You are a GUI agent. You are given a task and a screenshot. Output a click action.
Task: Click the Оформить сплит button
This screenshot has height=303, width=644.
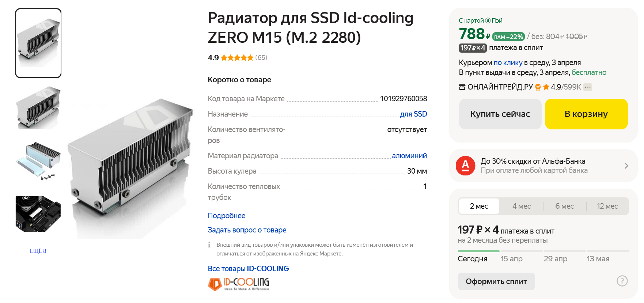point(496,281)
